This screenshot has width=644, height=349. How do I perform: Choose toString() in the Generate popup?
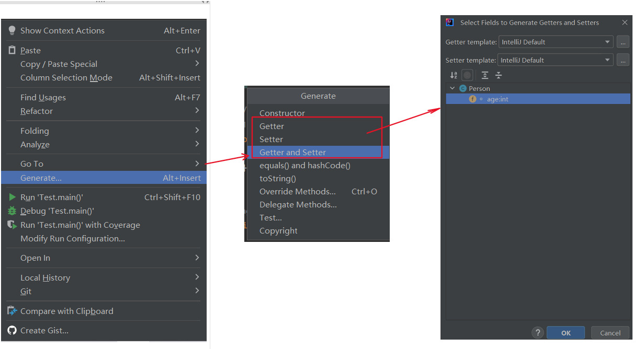pyautogui.click(x=318, y=178)
